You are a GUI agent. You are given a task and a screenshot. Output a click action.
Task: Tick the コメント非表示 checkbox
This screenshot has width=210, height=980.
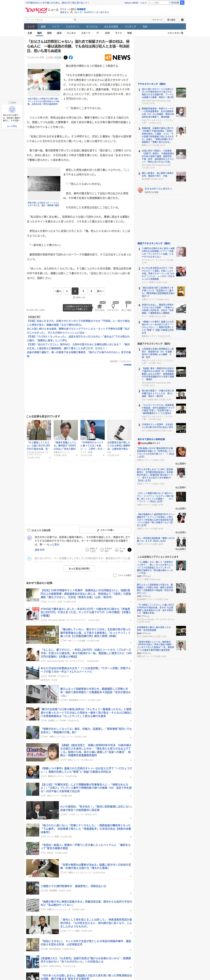(x=115, y=575)
